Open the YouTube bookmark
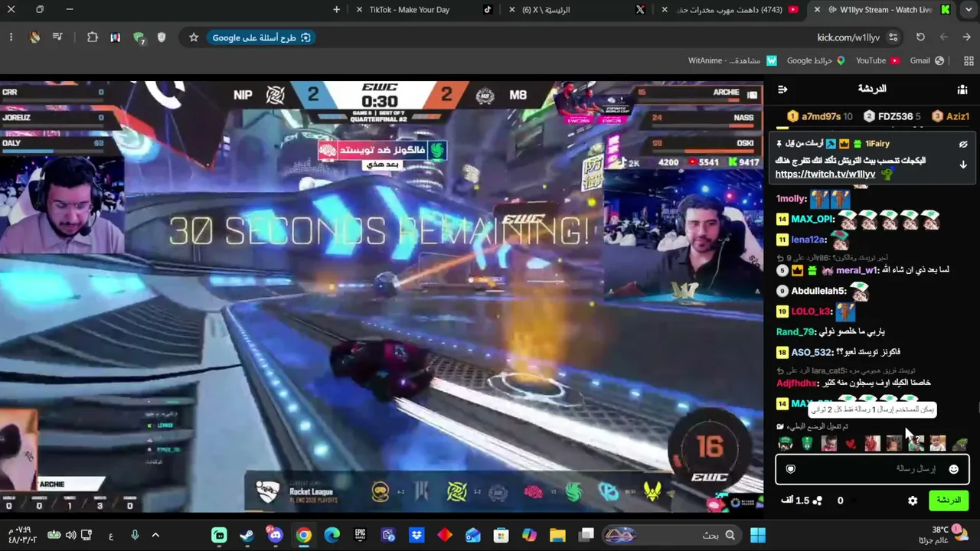Image resolution: width=980 pixels, height=551 pixels. pos(877,60)
